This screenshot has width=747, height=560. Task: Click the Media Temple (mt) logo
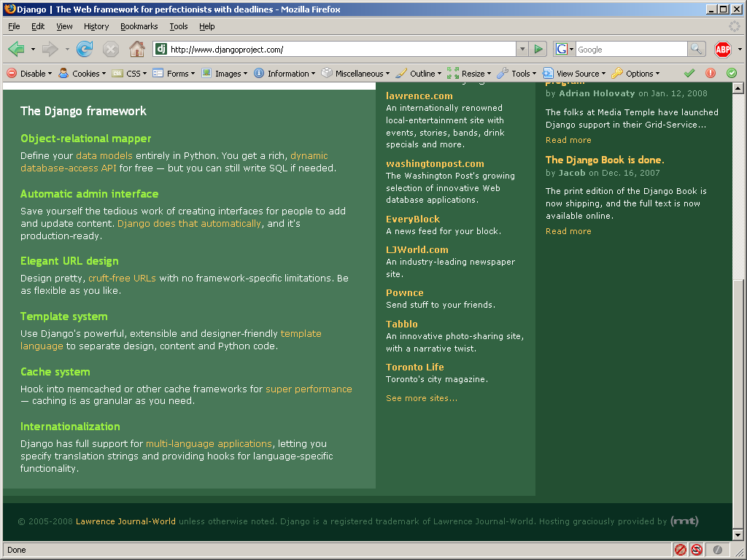coord(684,521)
